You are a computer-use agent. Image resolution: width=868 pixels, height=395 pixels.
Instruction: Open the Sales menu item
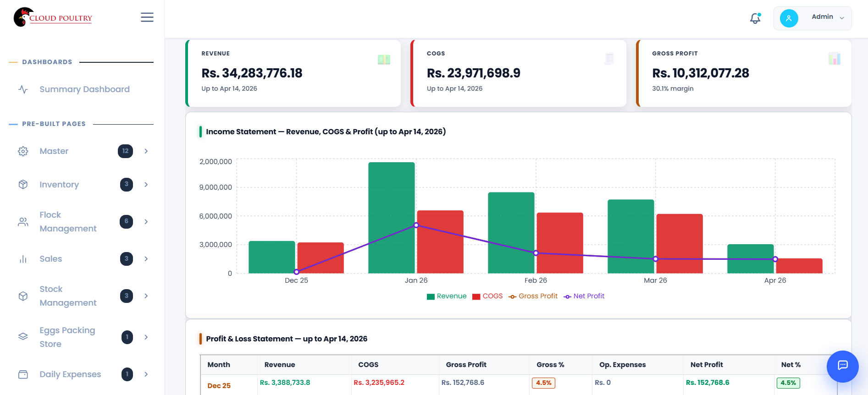pos(50,259)
